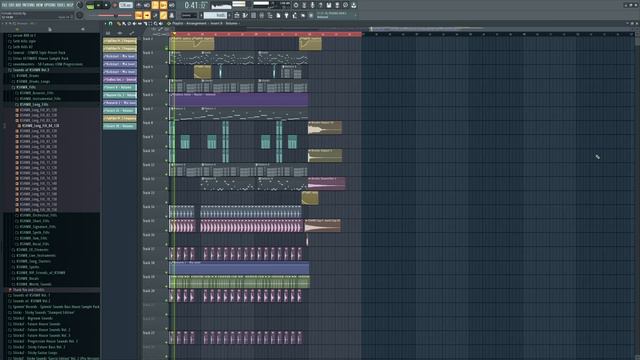Click the Track 20 header label

point(149,291)
